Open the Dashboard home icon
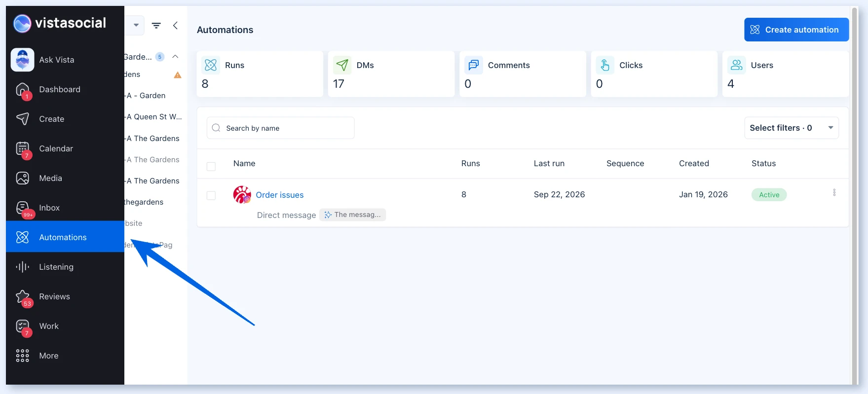This screenshot has height=394, width=868. click(x=23, y=90)
